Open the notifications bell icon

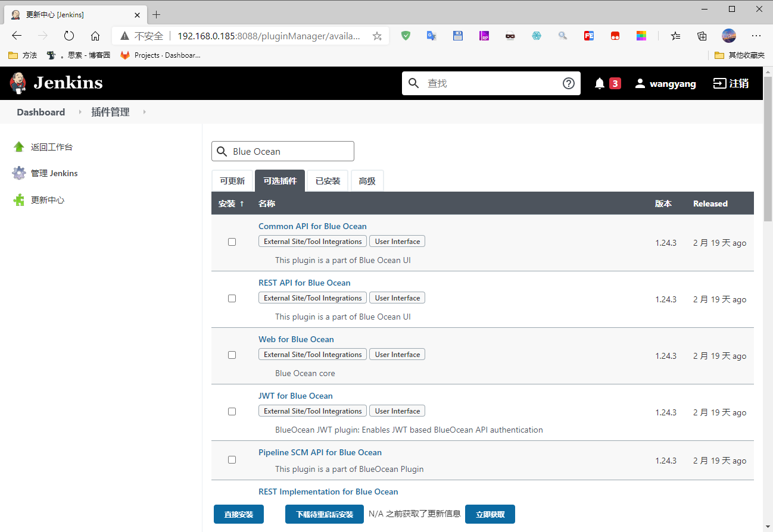pos(600,84)
